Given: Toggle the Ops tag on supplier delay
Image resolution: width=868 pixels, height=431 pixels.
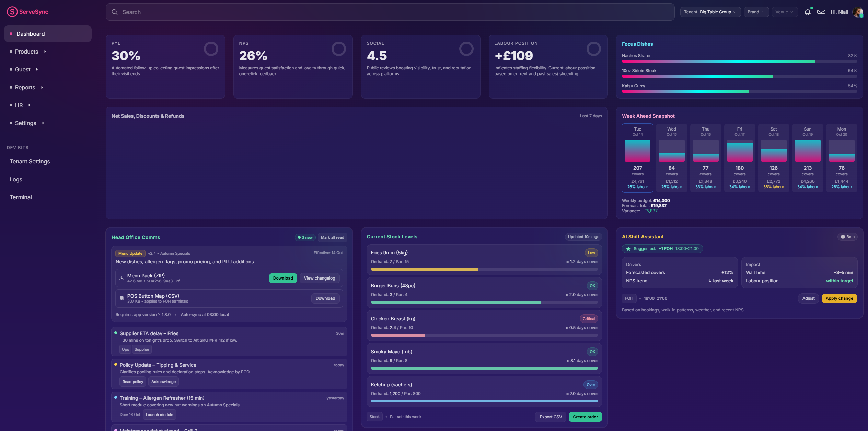Looking at the screenshot, I should click(125, 349).
